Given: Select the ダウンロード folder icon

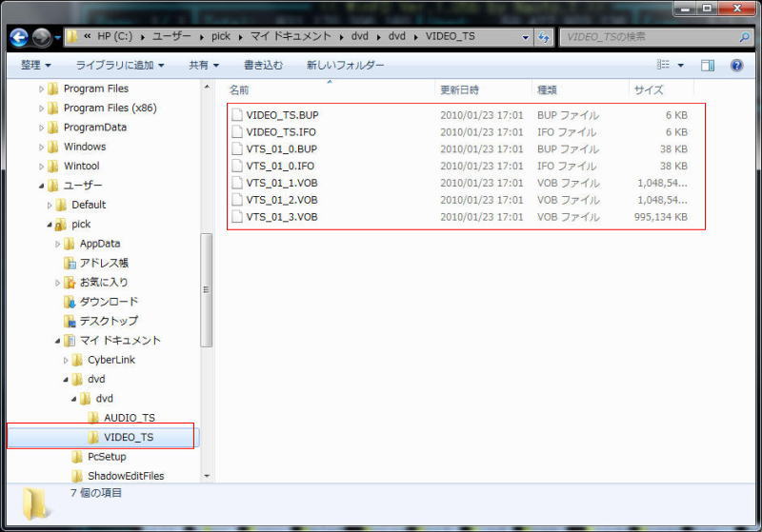Looking at the screenshot, I should coord(70,302).
